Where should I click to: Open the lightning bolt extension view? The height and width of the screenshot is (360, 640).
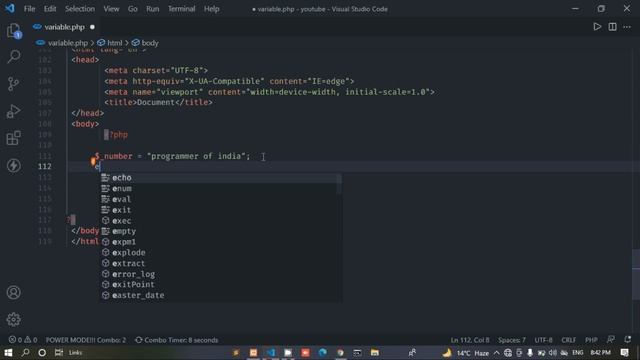(13, 165)
